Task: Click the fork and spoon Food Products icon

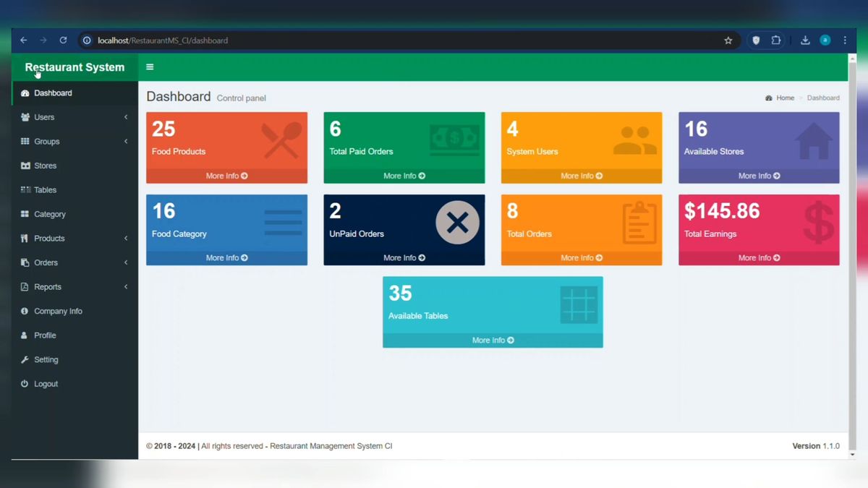Action: click(281, 140)
